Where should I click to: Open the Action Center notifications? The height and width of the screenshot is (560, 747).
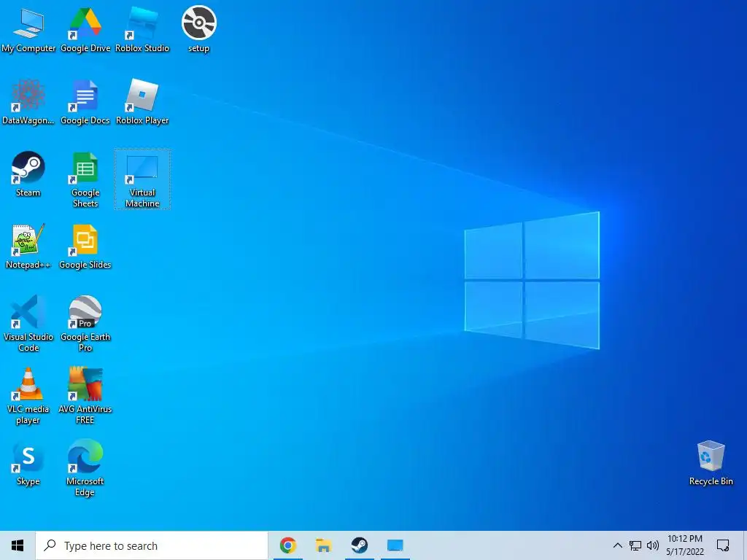click(x=723, y=545)
